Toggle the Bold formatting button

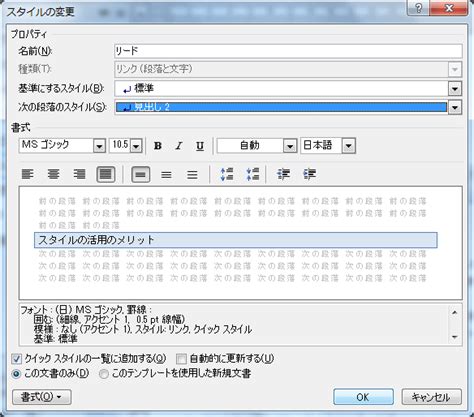pyautogui.click(x=158, y=146)
